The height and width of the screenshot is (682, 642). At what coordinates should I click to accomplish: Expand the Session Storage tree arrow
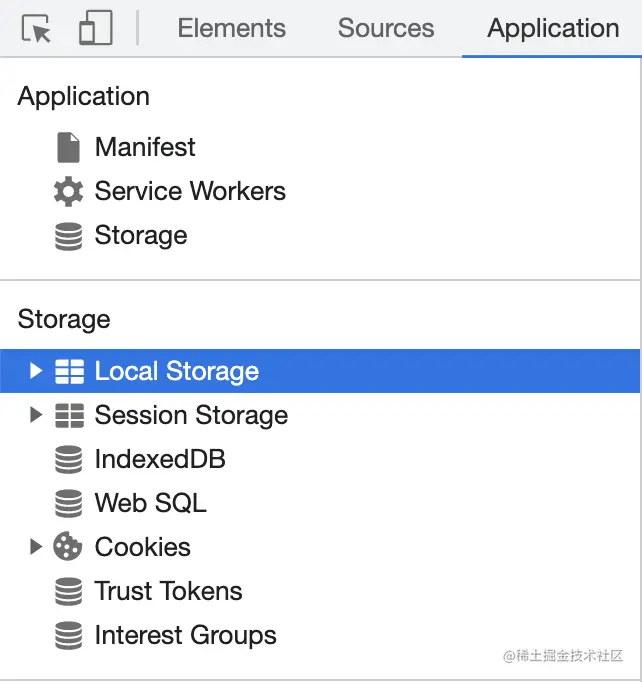(36, 415)
